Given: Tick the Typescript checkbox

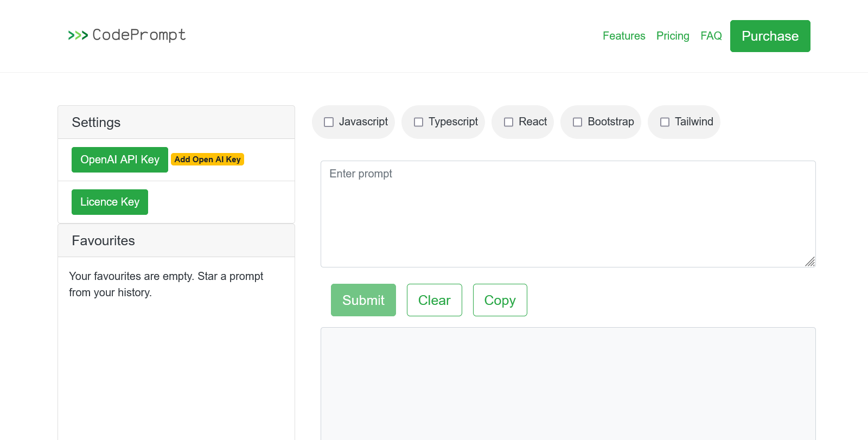Looking at the screenshot, I should coord(418,122).
